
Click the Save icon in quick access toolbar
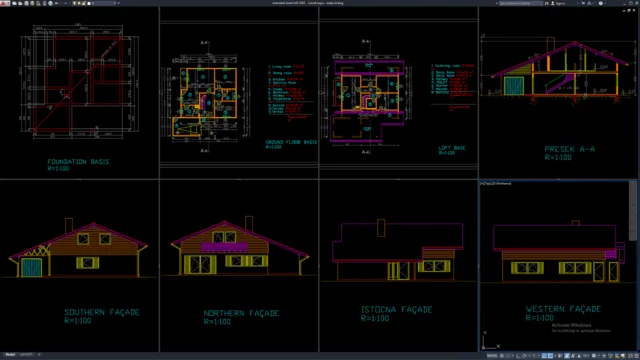(27, 3)
